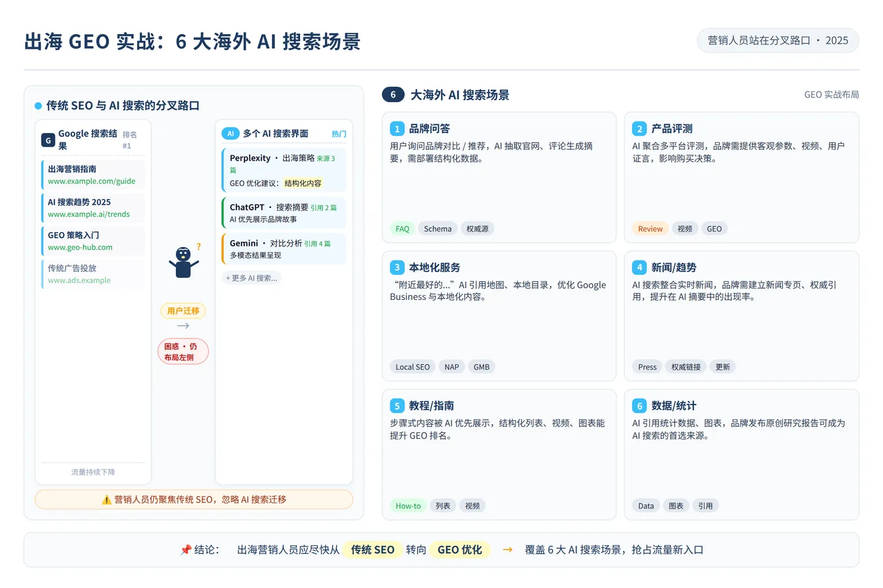Select number badge 1 on 品牌问答 card
This screenshot has height=588, width=883.
click(397, 129)
